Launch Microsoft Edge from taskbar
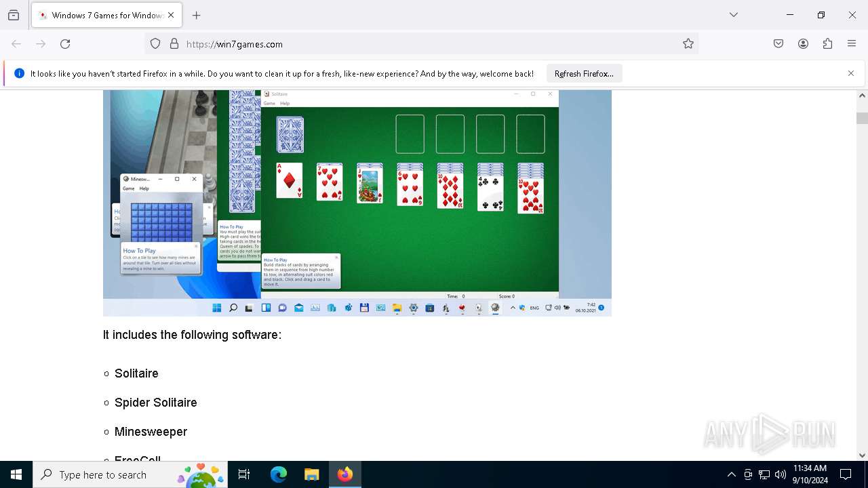Screen dimensions: 868x488 click(279, 474)
